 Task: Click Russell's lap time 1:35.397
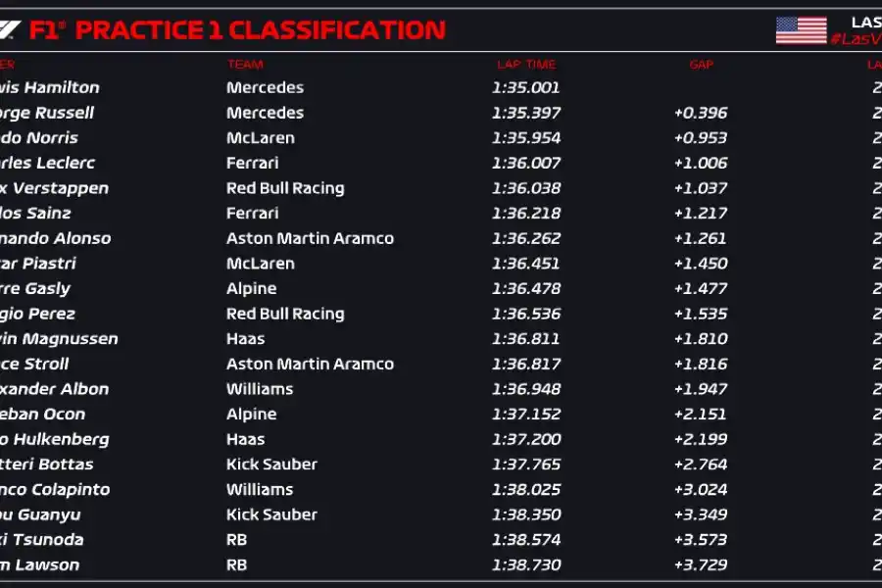[x=528, y=113]
